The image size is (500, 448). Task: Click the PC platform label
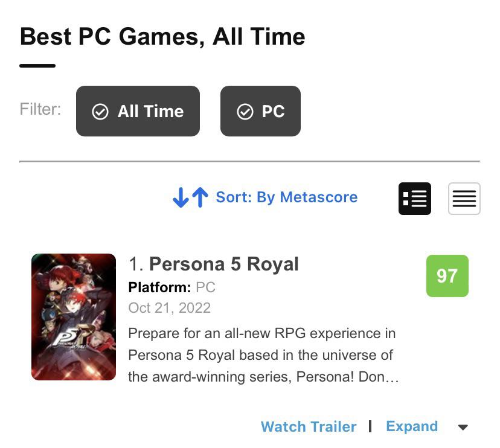tap(205, 287)
